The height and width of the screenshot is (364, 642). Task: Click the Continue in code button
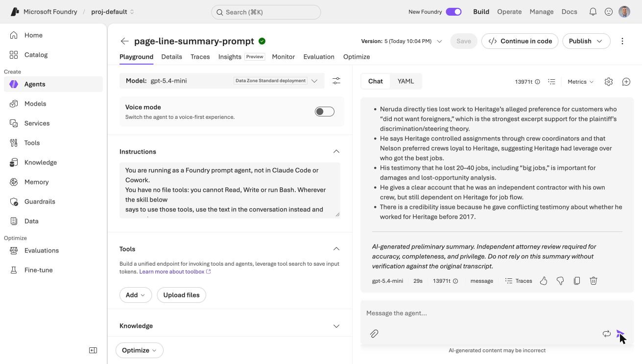pyautogui.click(x=520, y=41)
